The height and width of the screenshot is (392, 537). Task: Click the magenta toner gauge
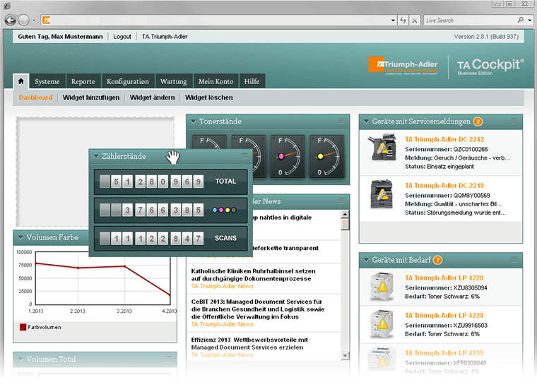pos(288,157)
